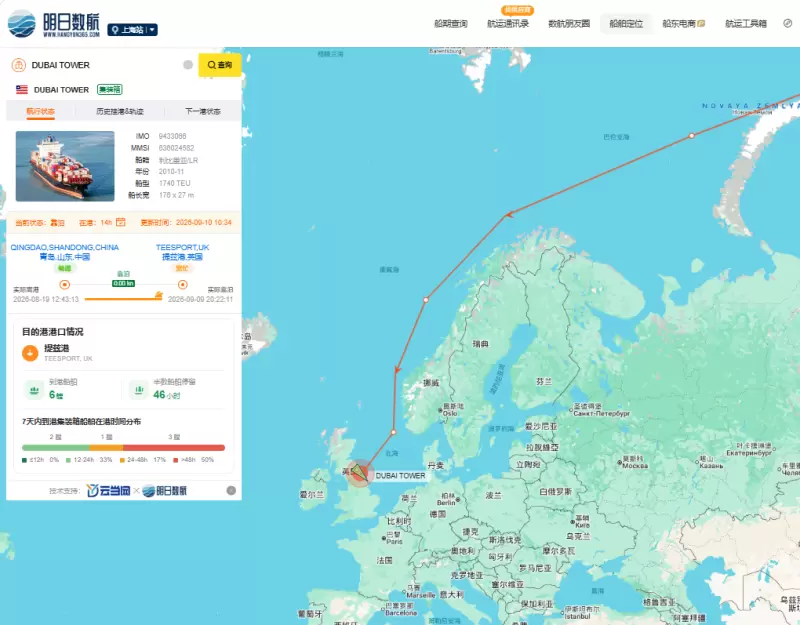The image size is (800, 625).
Task: Close the panel using the footer grey button
Action: (x=231, y=491)
